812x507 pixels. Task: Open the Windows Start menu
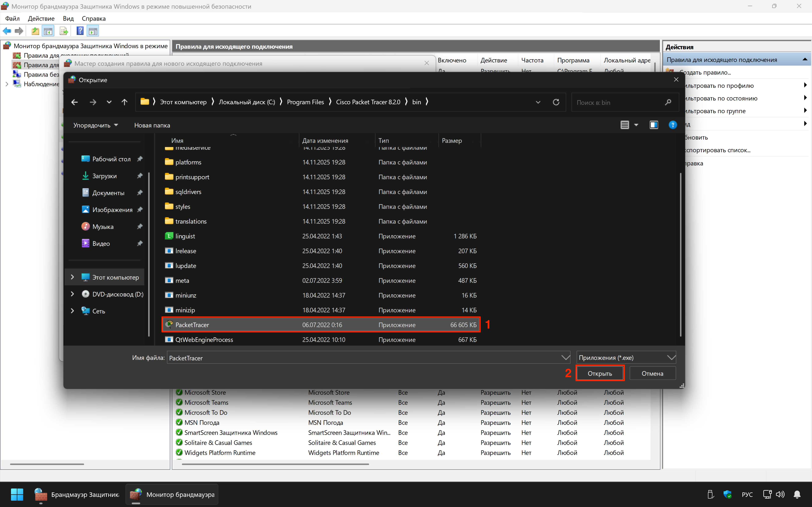(x=17, y=494)
